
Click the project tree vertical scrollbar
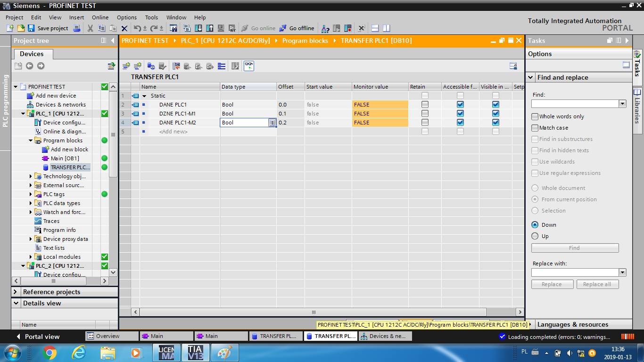pyautogui.click(x=113, y=134)
